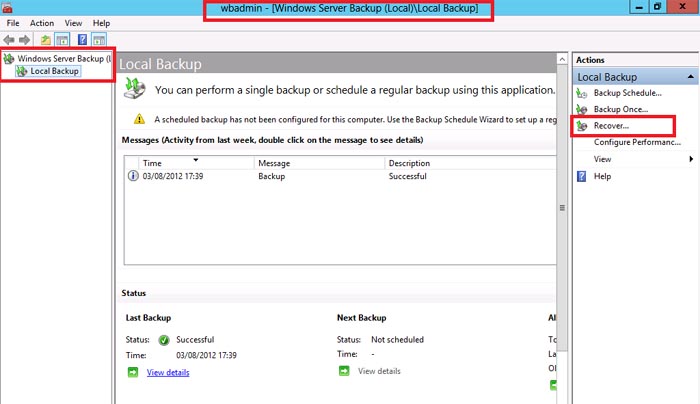Viewport: 700px width, 404px height.
Task: Open the Help menu in menu bar
Action: [x=101, y=23]
